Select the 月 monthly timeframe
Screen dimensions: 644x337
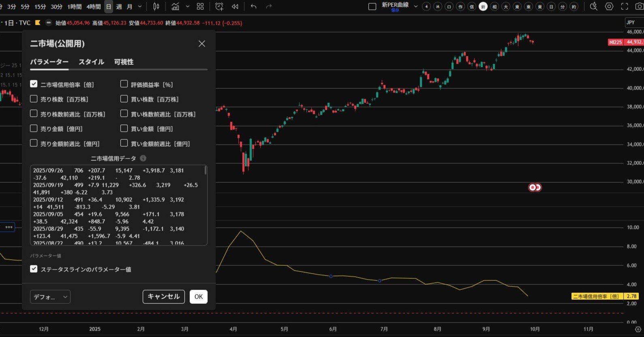point(130,6)
